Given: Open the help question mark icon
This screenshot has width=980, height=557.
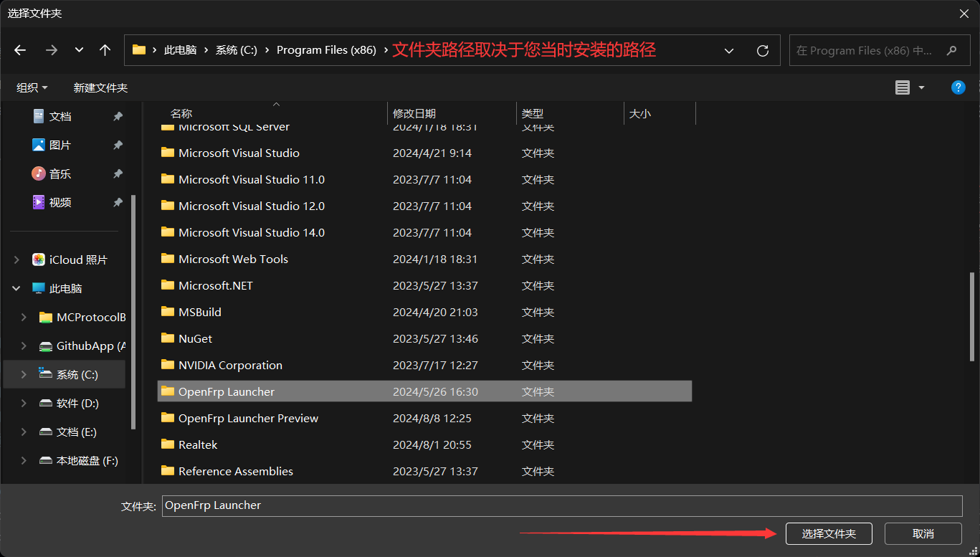Looking at the screenshot, I should (958, 87).
